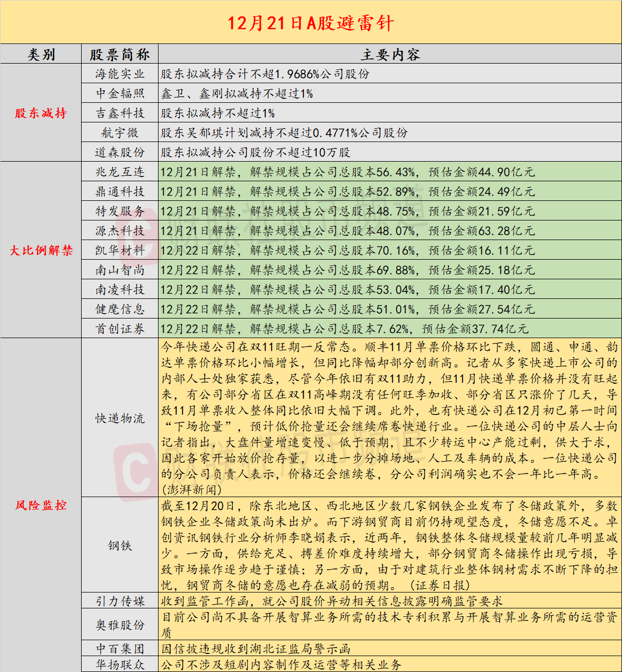Click the 中金辐照 stock name
The image size is (622, 672).
point(120,94)
